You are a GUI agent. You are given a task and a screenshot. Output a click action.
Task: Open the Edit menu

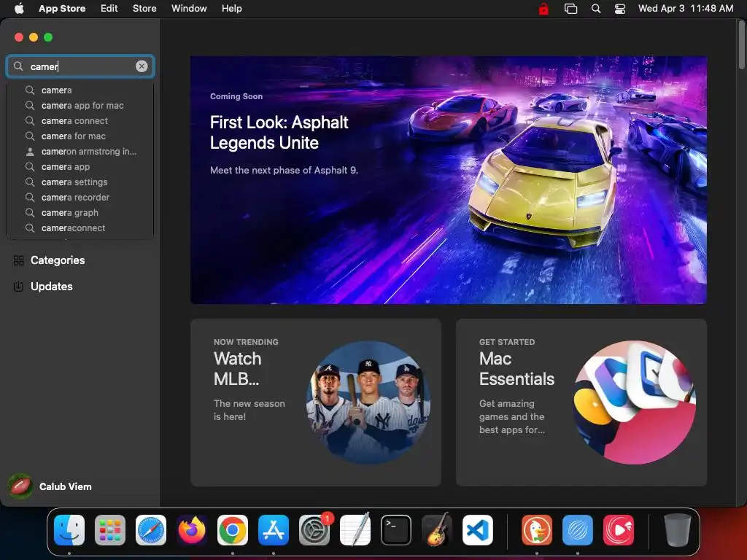point(109,9)
